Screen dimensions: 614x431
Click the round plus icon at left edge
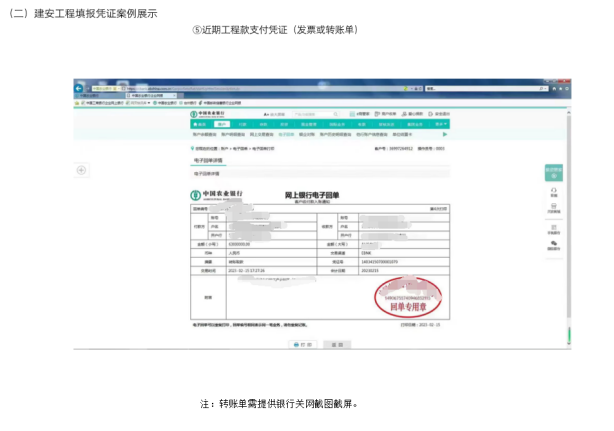pos(81,171)
